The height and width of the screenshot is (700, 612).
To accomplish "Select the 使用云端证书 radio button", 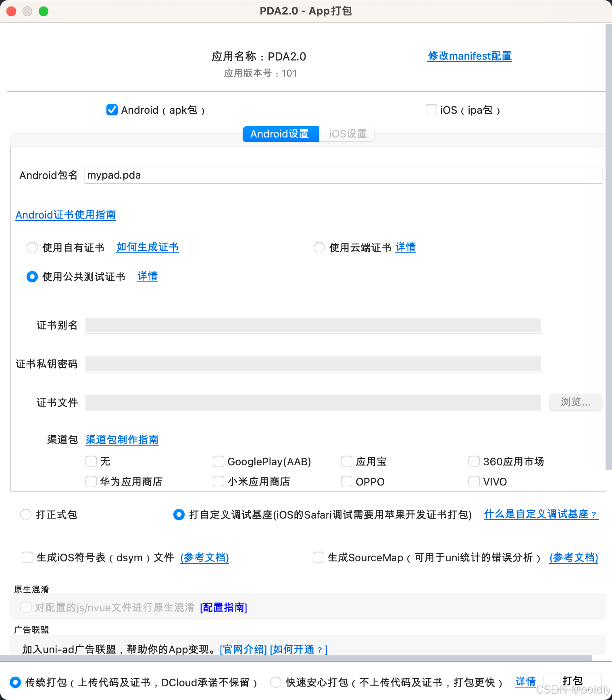I will (319, 248).
